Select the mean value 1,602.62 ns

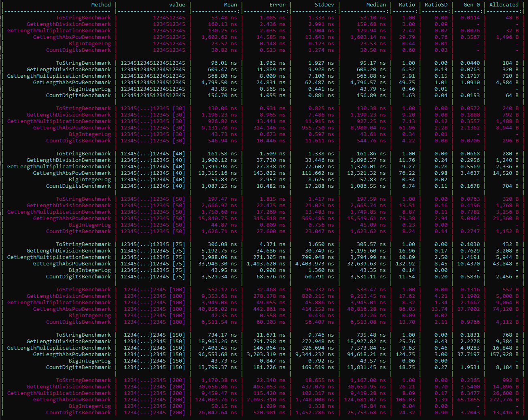[219, 37]
